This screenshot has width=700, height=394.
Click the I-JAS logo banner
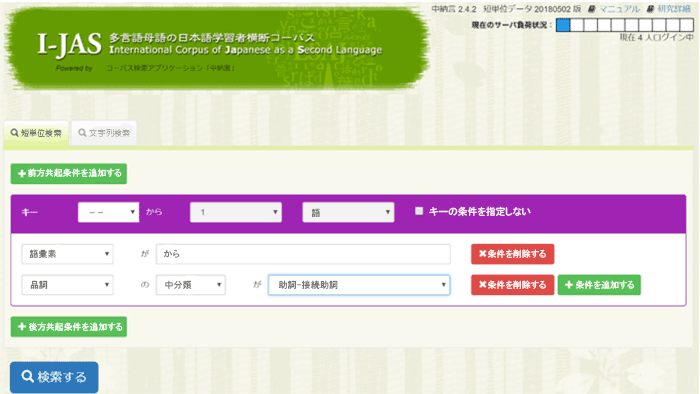(217, 48)
